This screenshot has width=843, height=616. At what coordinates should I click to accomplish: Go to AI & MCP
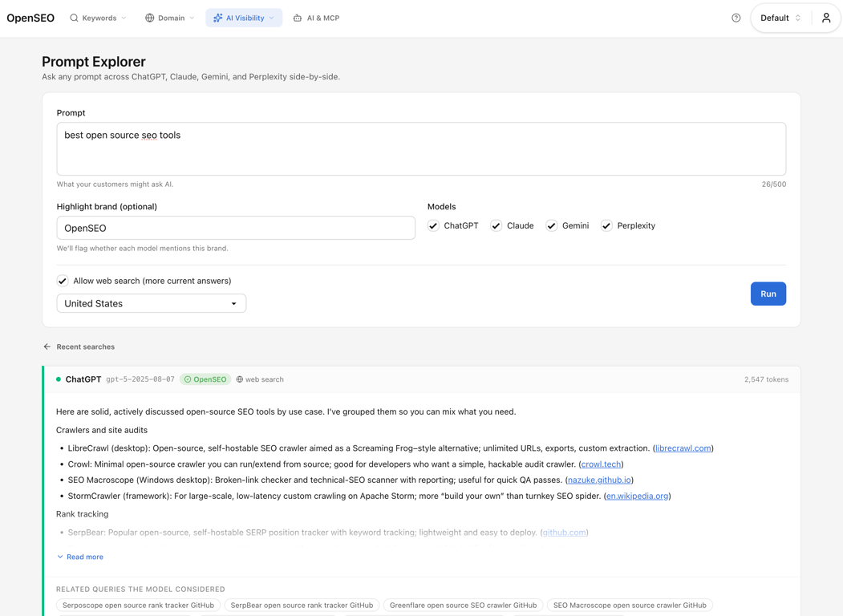[316, 18]
